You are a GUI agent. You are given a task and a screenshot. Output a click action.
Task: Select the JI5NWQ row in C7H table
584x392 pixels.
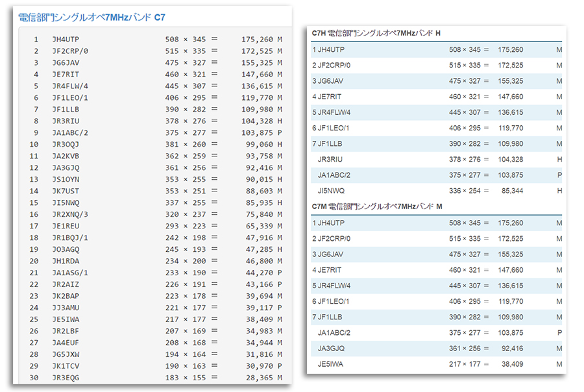click(436, 191)
